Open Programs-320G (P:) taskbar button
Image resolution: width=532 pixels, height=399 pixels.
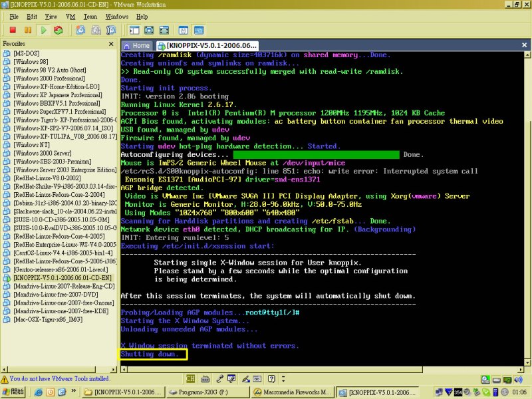(x=207, y=392)
